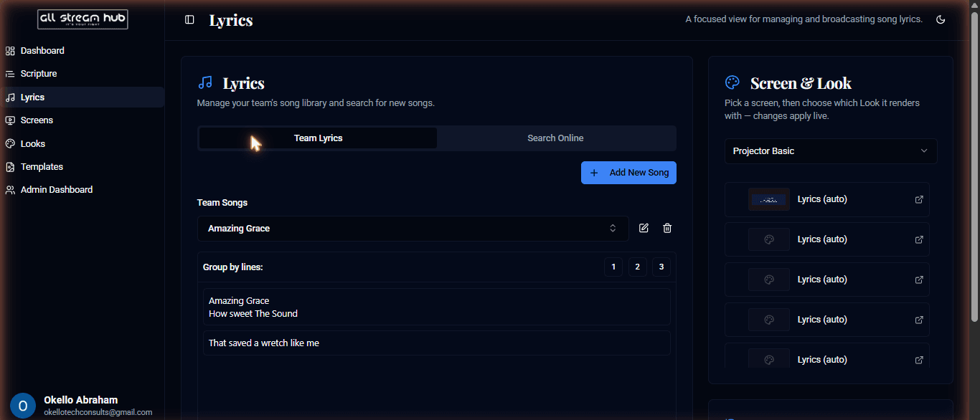Click the user avatar circle labeled O
Viewport: 980px width, 420px height.
pyautogui.click(x=23, y=406)
